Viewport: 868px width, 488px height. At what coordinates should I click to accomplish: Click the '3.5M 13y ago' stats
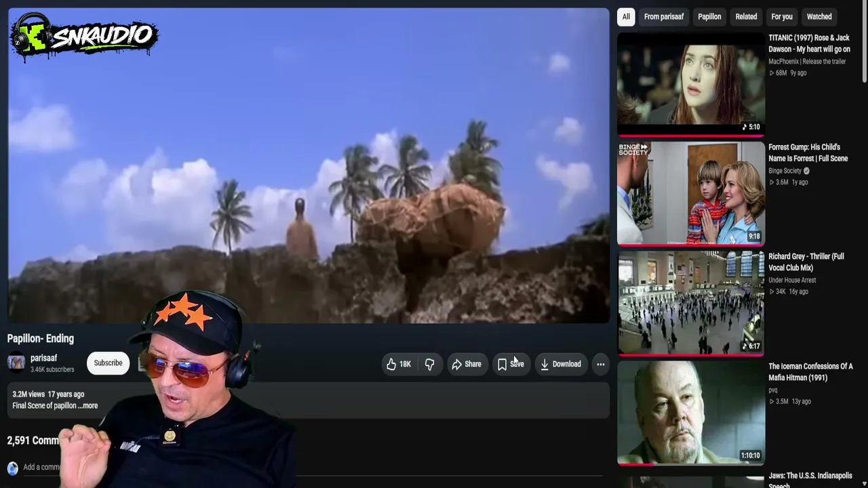(x=790, y=401)
